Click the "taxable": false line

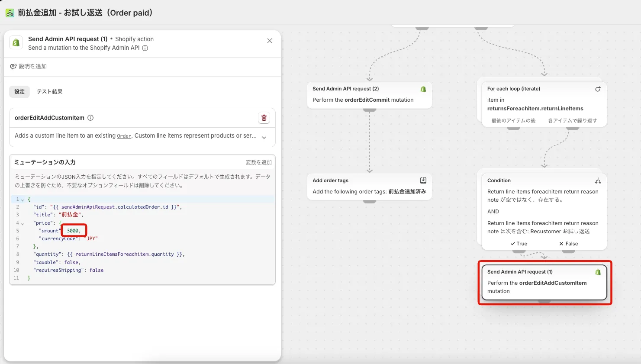57,262
